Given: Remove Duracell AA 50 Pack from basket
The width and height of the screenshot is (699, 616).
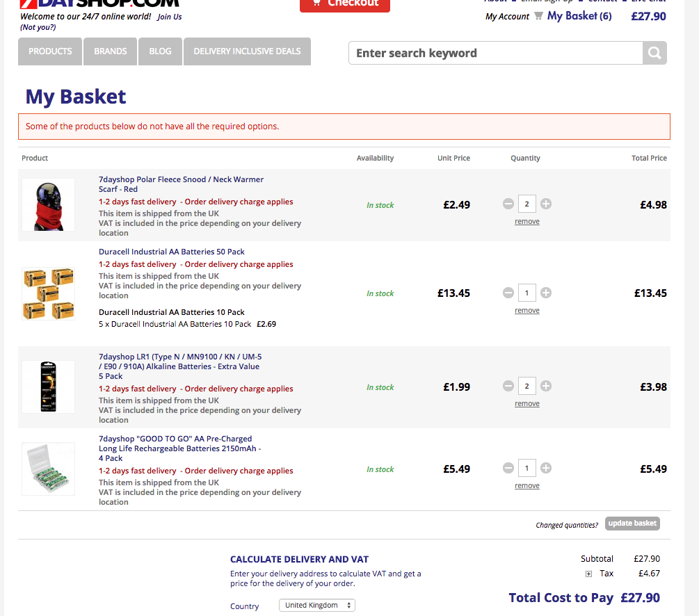Looking at the screenshot, I should pos(527,310).
